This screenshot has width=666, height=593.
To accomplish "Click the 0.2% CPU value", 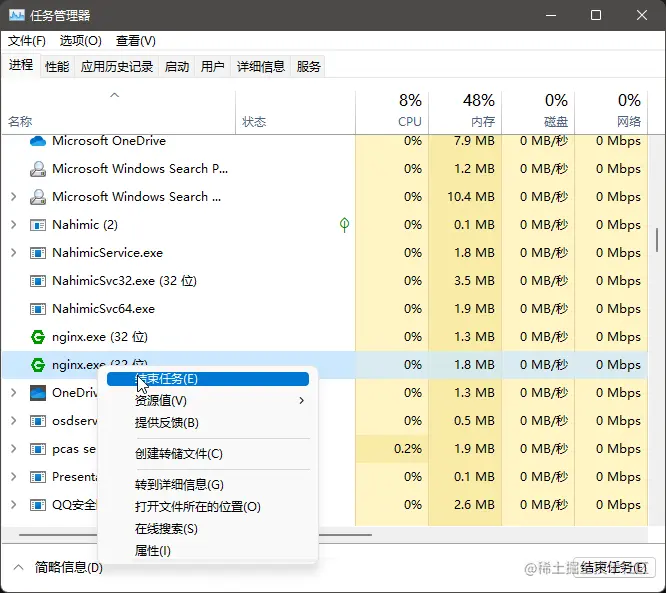I will (x=408, y=449).
